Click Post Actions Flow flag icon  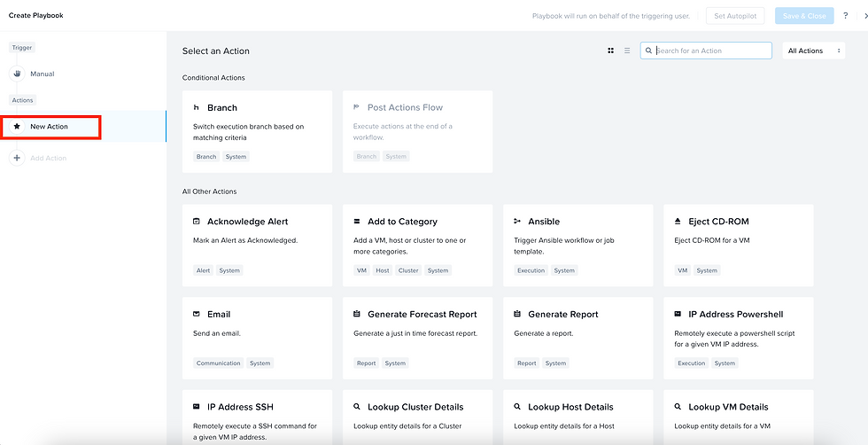coord(356,107)
